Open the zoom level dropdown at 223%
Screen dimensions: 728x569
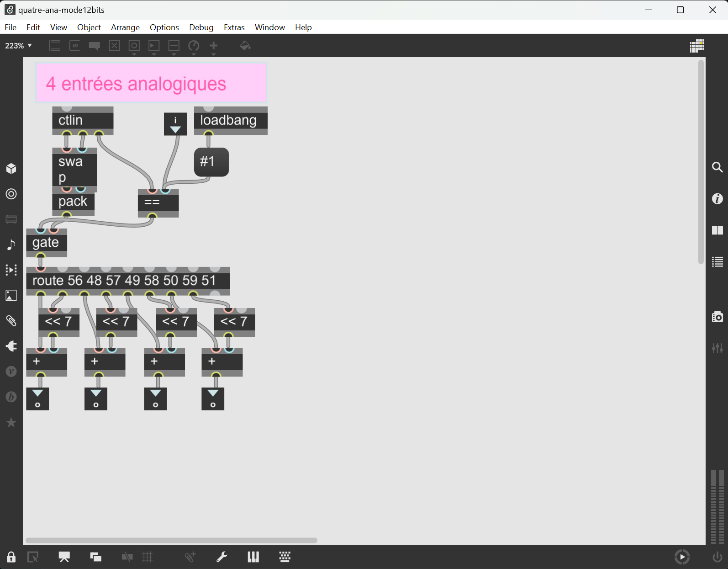[18, 46]
